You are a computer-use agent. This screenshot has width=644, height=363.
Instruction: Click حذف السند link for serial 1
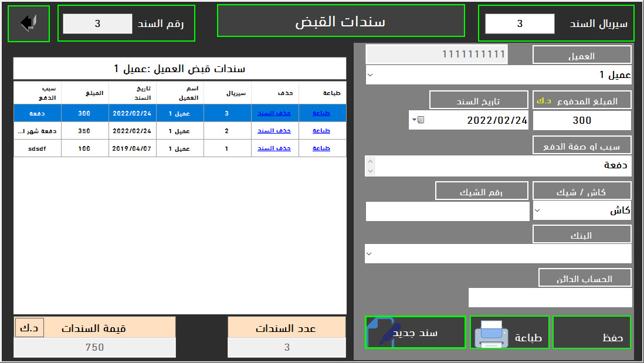click(x=274, y=148)
